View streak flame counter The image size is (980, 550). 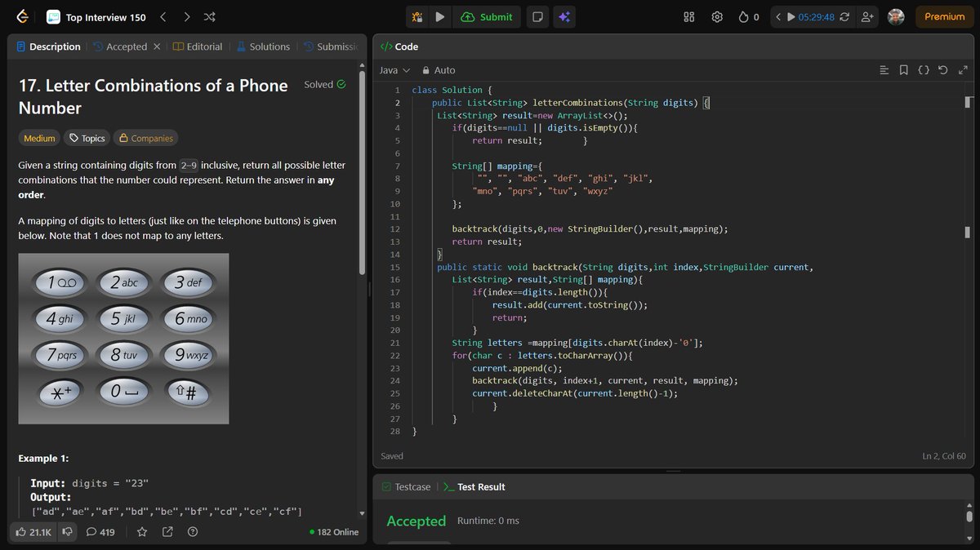click(x=748, y=16)
